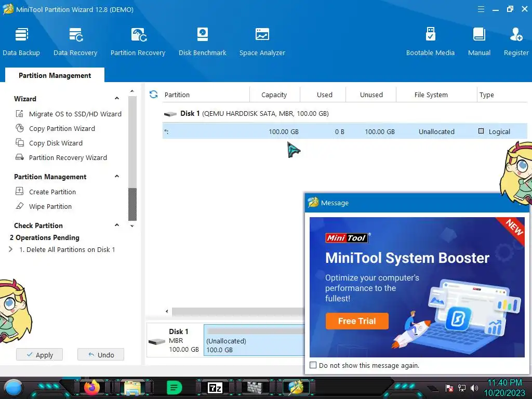Click the MiniTool Partition Wizard taskbar icon

click(296, 388)
